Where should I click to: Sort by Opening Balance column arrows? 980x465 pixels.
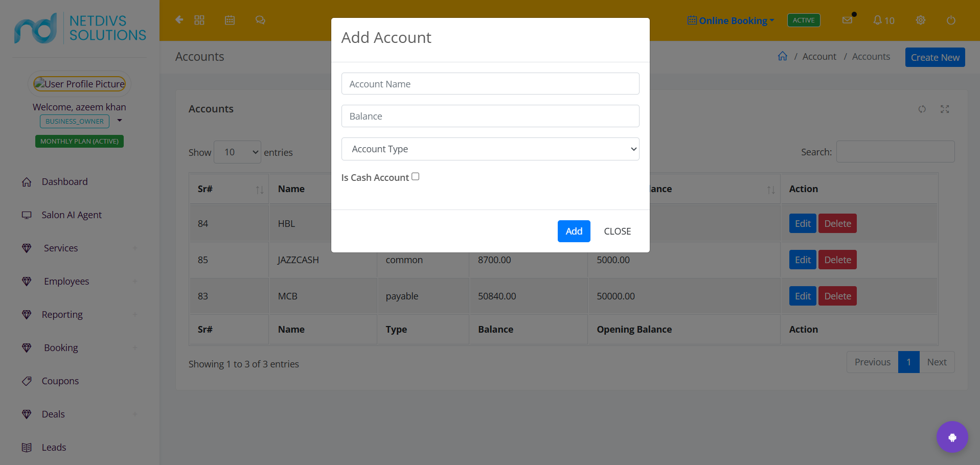pos(771,190)
